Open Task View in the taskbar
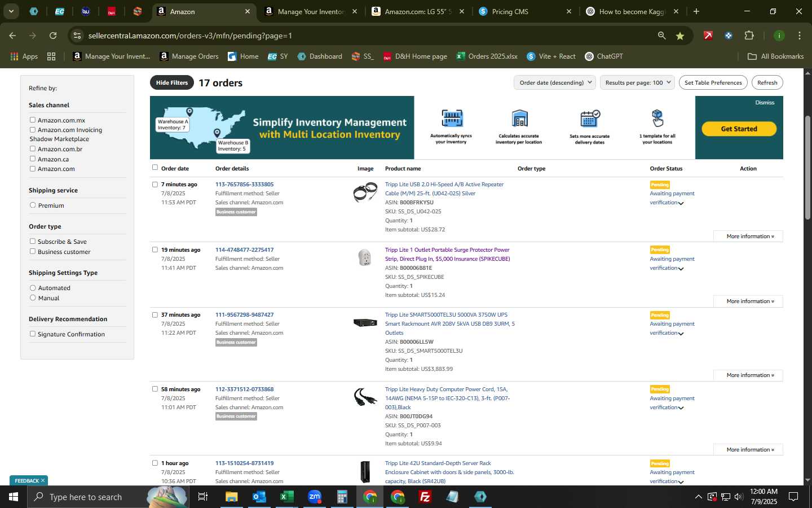The image size is (812, 508). tap(203, 497)
